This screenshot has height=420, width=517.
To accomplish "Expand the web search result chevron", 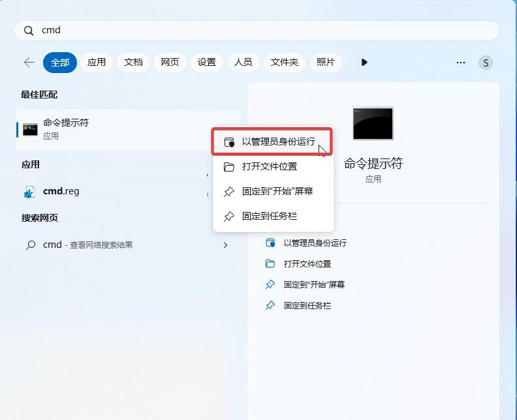I will [x=225, y=245].
